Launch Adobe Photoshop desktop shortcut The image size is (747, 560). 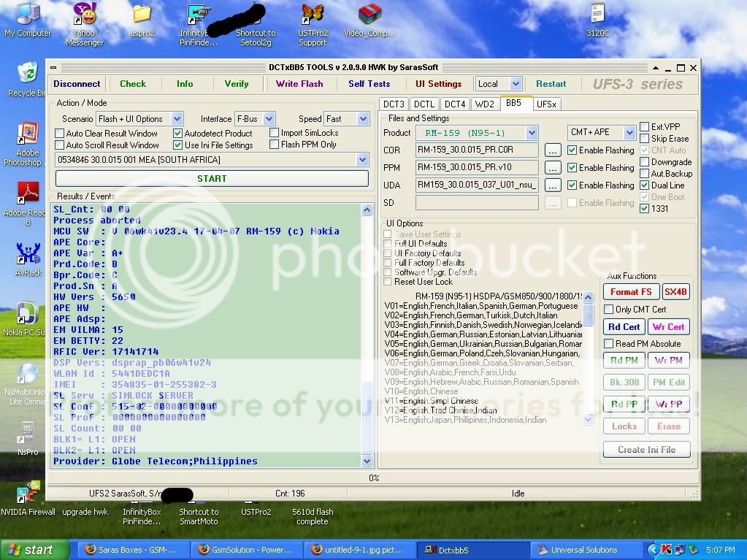pos(27,144)
